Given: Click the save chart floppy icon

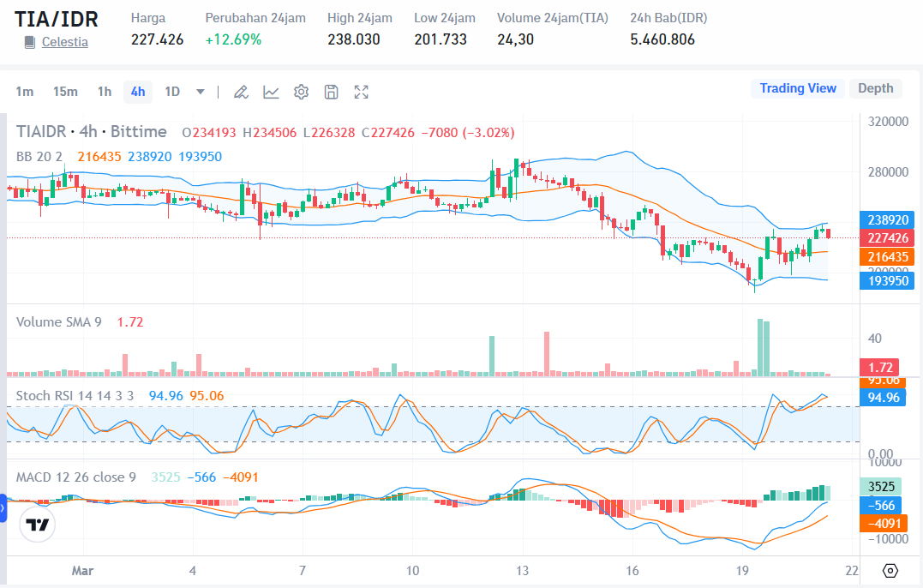Looking at the screenshot, I should 331,92.
